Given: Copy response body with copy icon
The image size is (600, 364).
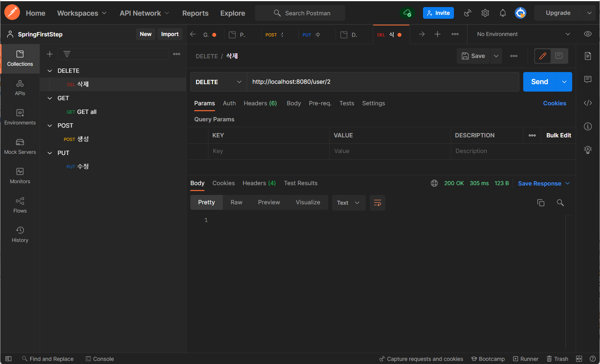Looking at the screenshot, I should [541, 203].
